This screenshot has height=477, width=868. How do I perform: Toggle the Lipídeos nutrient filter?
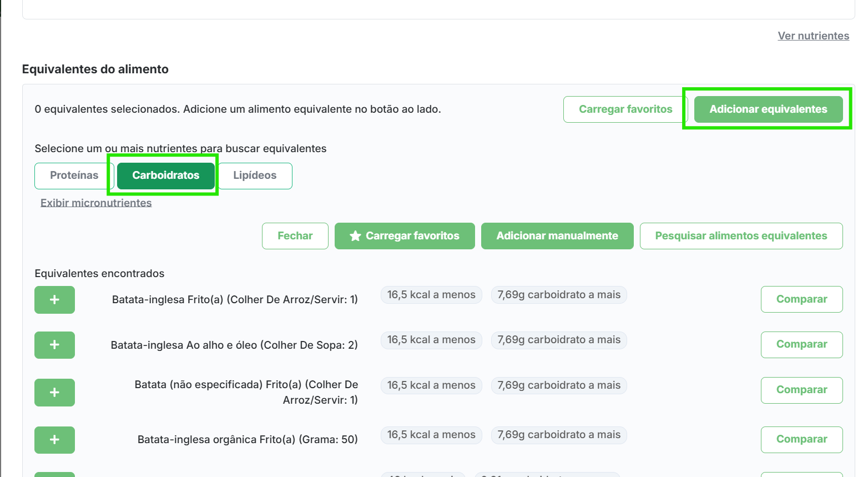point(255,175)
